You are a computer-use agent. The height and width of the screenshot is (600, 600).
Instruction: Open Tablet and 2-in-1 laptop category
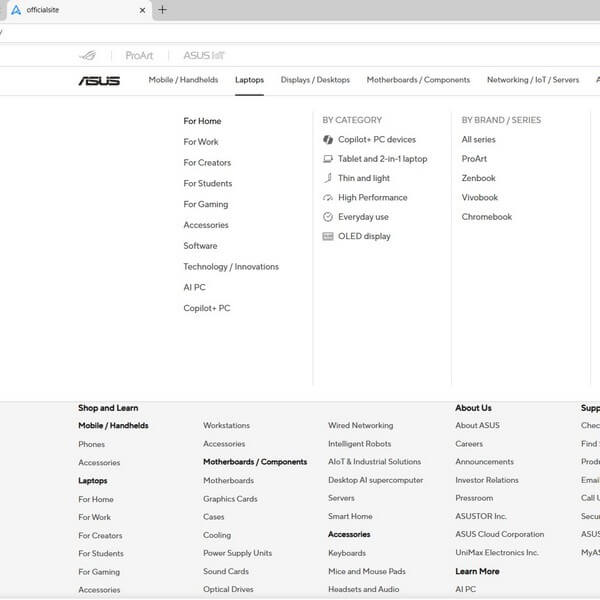(383, 159)
